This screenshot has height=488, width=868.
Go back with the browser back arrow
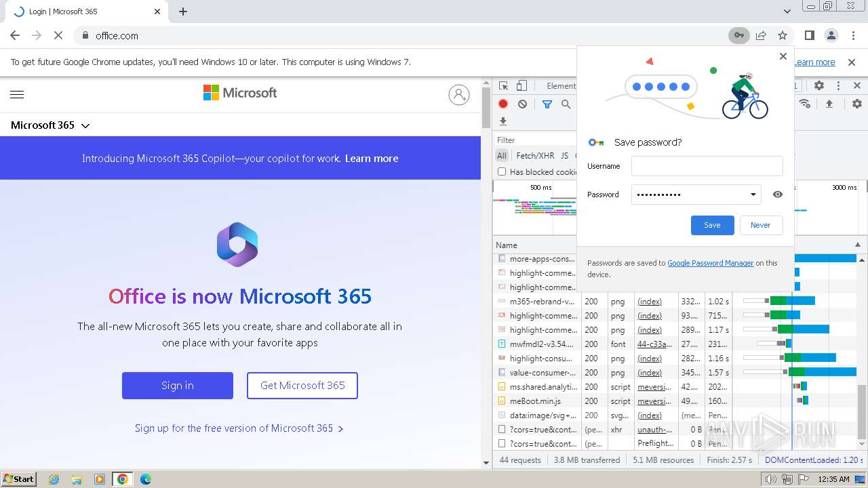pos(15,35)
